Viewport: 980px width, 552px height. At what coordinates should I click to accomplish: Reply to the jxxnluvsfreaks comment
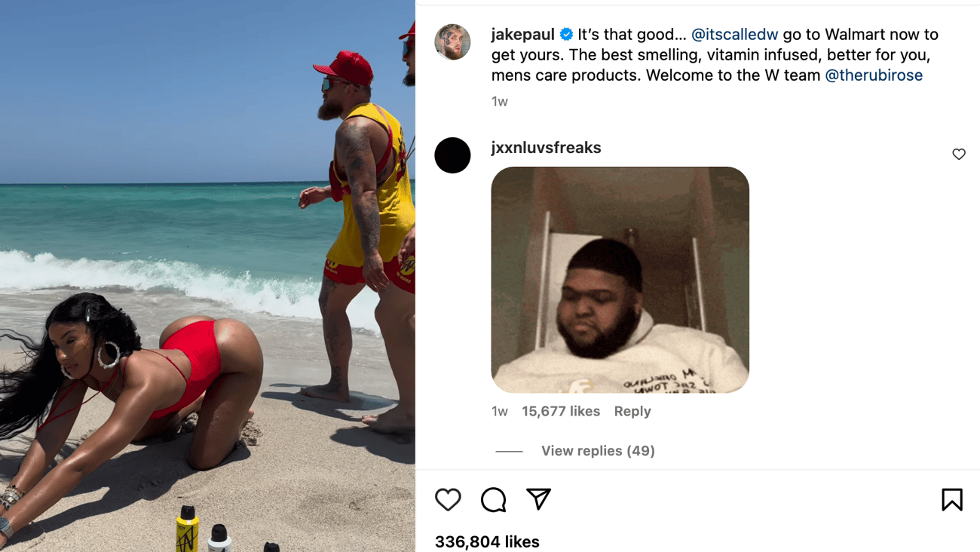(x=632, y=411)
